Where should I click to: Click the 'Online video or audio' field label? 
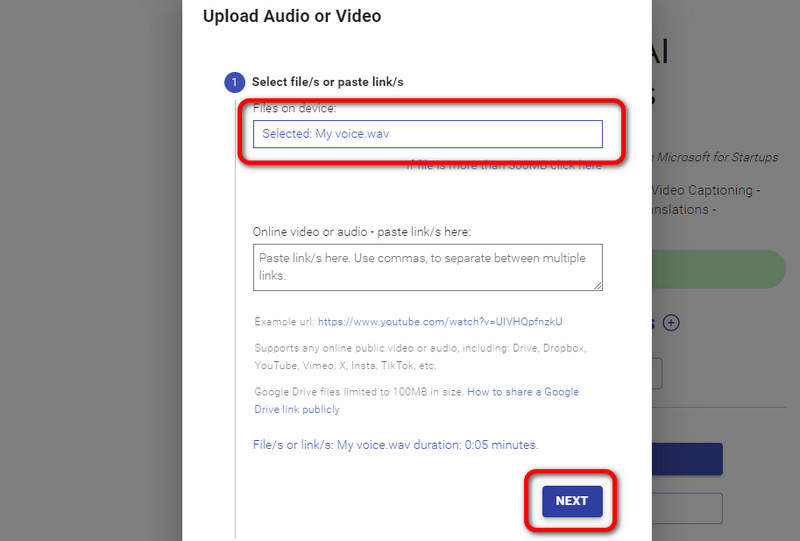tap(361, 232)
